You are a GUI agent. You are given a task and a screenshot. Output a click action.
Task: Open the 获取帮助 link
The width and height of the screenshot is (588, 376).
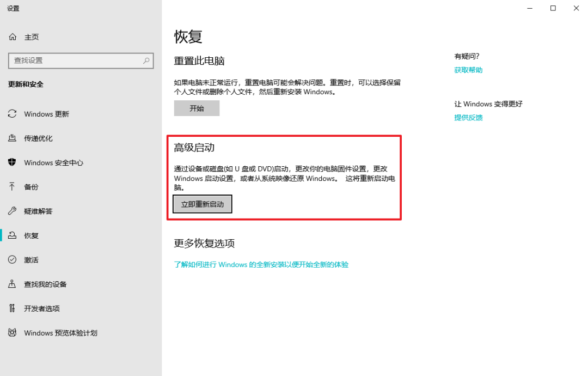pyautogui.click(x=468, y=70)
